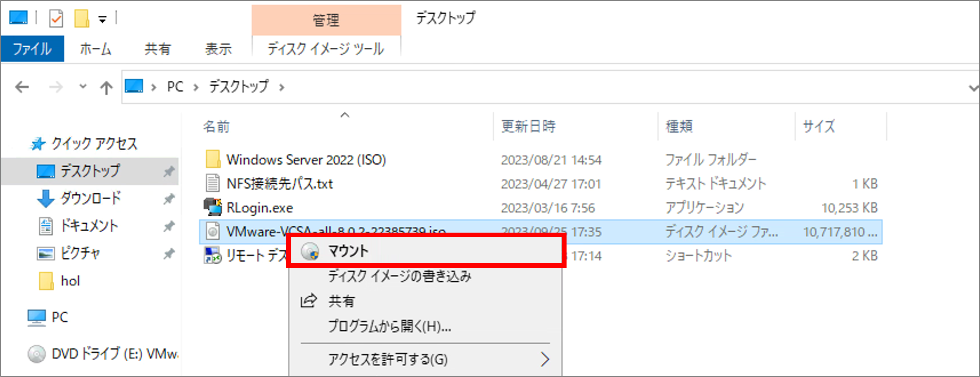Click the ダウンロード blue arrow icon

click(x=46, y=198)
